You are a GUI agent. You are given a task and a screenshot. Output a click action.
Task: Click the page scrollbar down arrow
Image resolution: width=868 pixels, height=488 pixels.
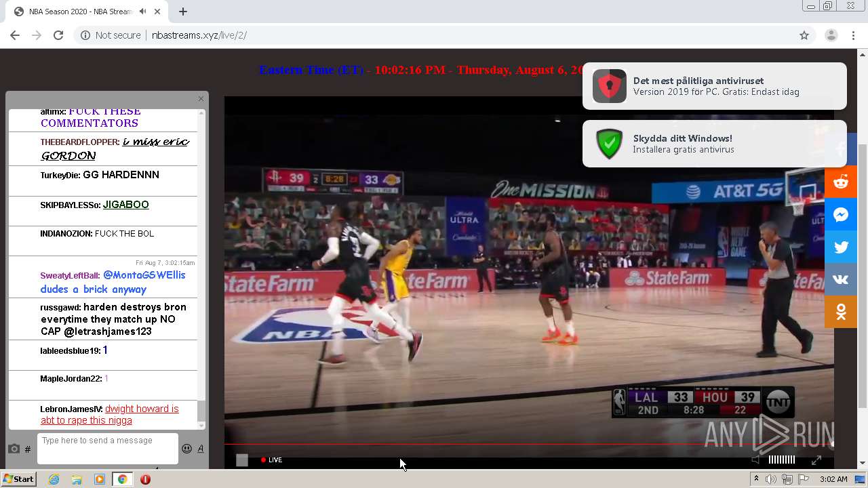coord(863,464)
